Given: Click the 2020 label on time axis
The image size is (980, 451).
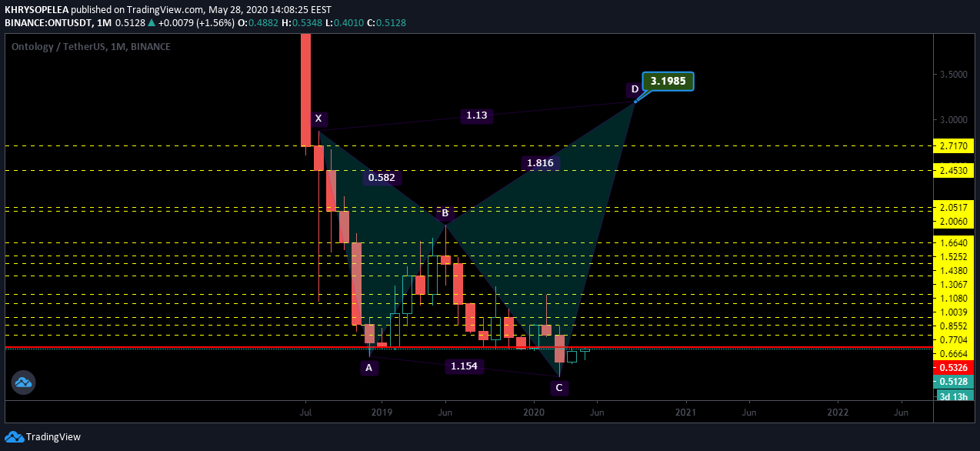Looking at the screenshot, I should click(534, 413).
